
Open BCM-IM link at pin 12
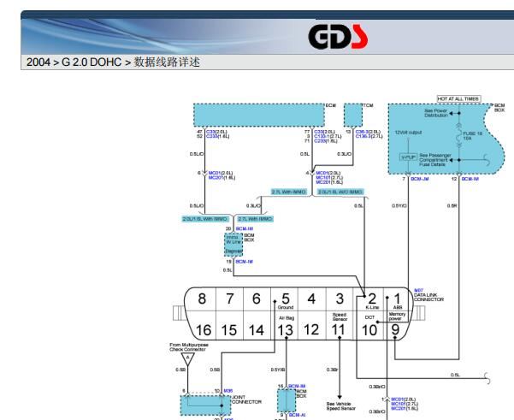coord(470,179)
